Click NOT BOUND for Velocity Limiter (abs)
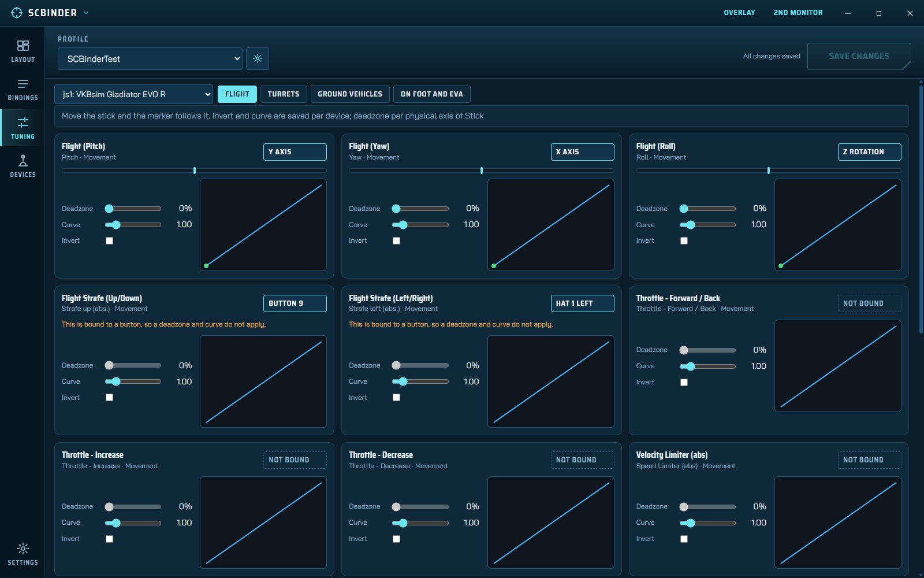 [869, 460]
